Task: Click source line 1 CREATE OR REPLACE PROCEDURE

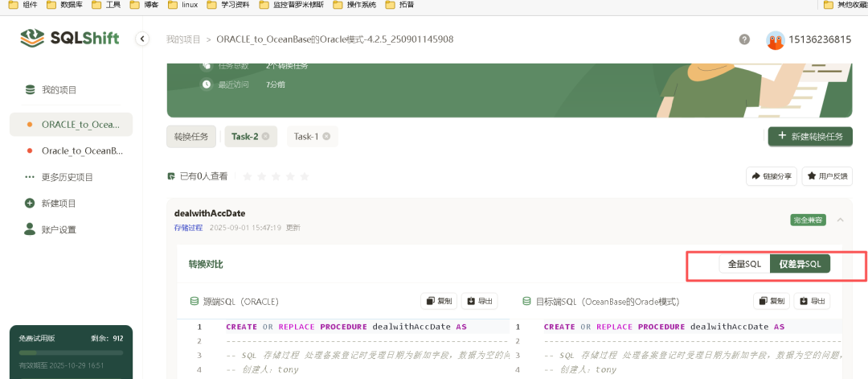Action: coord(346,327)
